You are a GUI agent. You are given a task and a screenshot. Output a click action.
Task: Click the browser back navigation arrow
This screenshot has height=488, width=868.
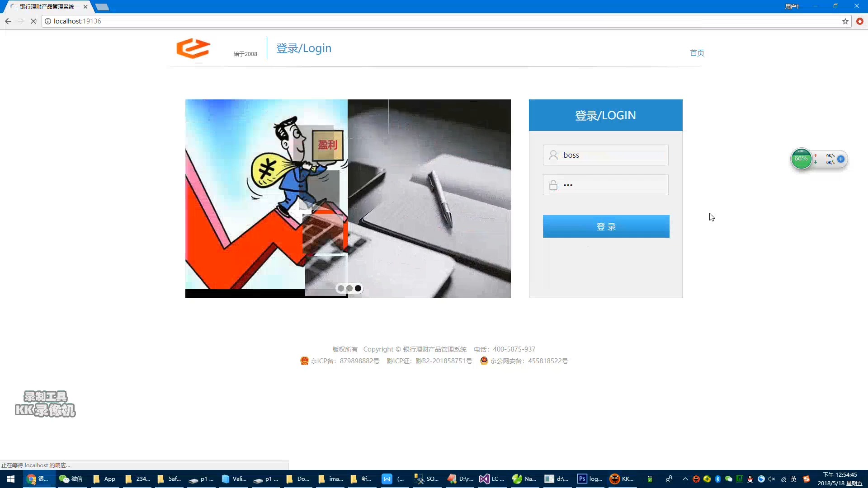tap(8, 21)
